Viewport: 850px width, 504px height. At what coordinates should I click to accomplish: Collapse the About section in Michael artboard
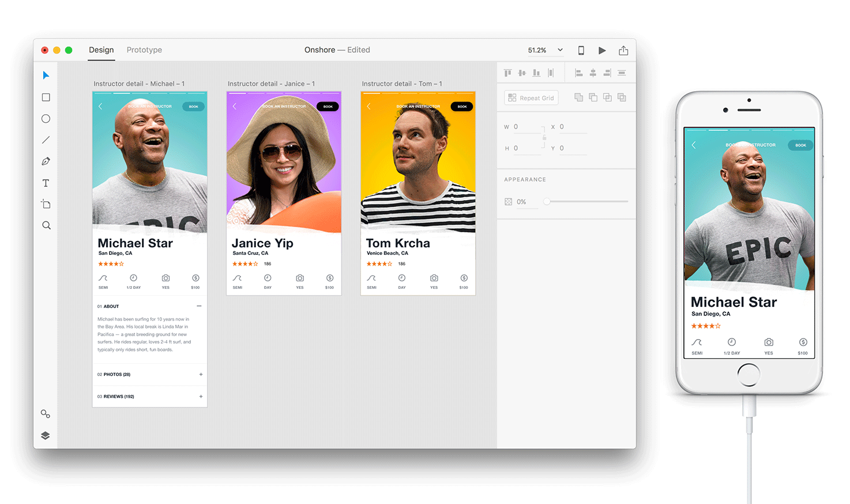[199, 306]
